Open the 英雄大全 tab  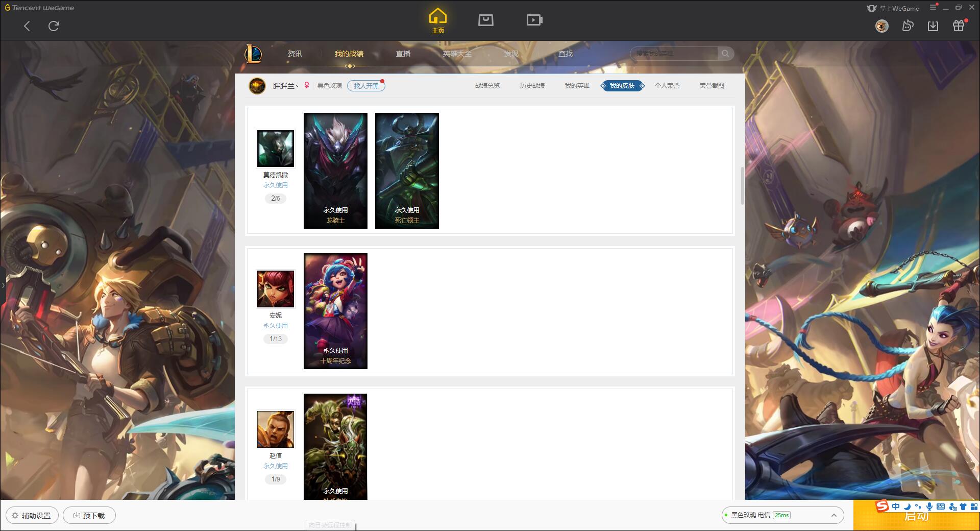[457, 54]
